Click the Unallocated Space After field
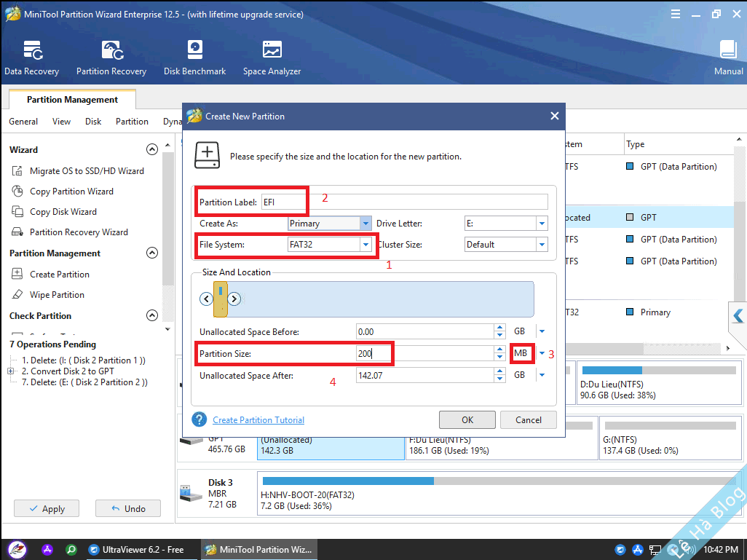Image resolution: width=747 pixels, height=560 pixels. 425,376
